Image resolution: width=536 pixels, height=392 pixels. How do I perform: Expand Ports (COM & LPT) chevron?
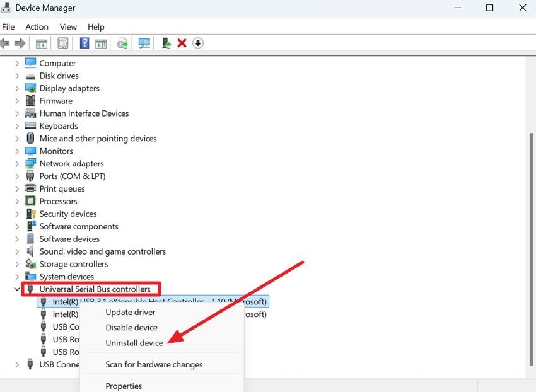[x=17, y=176]
